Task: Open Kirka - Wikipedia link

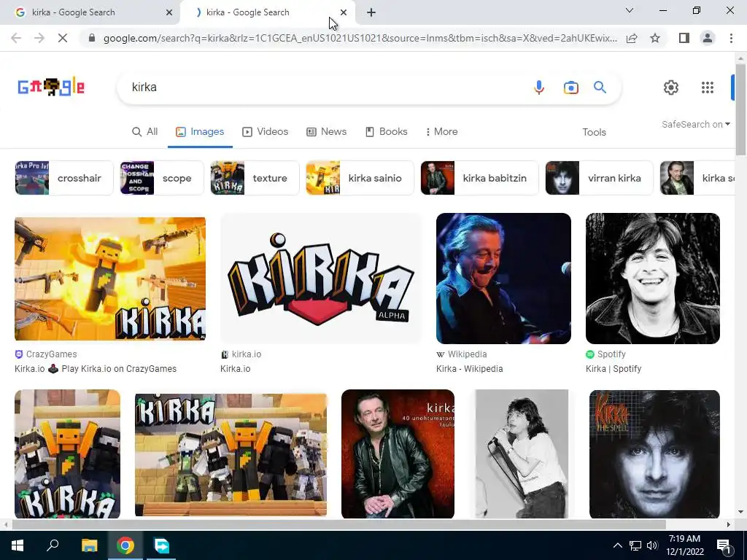Action: [x=469, y=368]
